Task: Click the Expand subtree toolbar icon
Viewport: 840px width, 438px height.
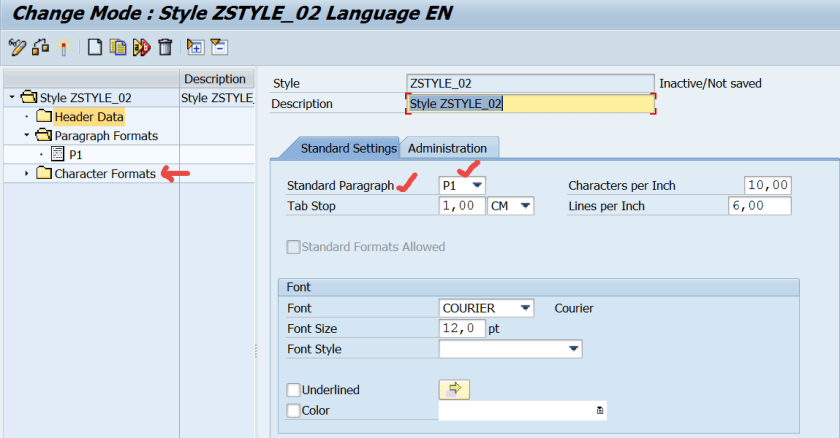Action: [x=196, y=46]
